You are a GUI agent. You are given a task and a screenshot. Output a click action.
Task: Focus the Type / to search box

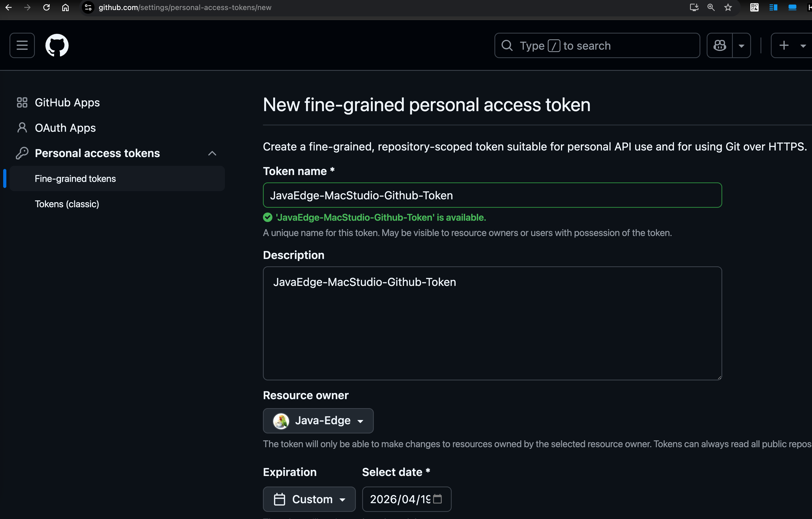(597, 45)
